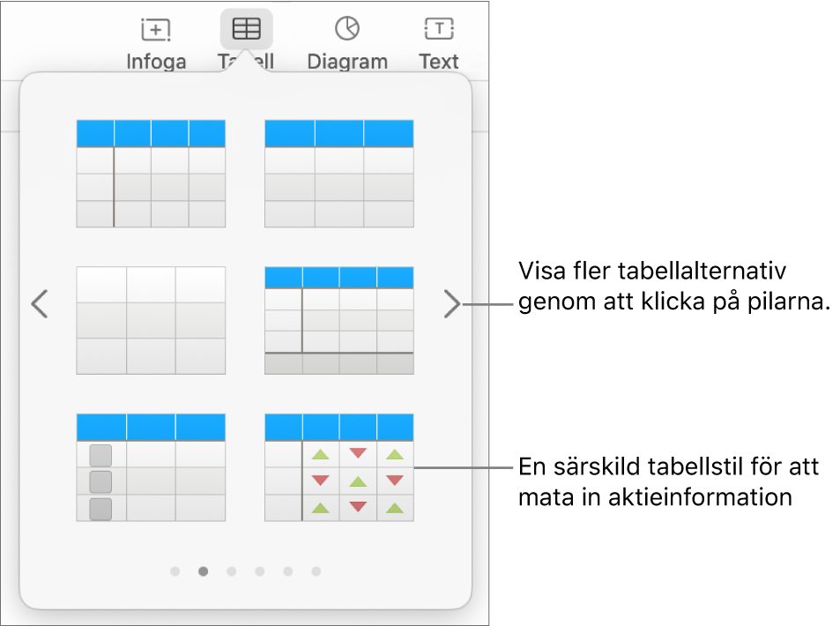The image size is (840, 626).
Task: Go to last page indicator dot
Action: click(x=316, y=571)
